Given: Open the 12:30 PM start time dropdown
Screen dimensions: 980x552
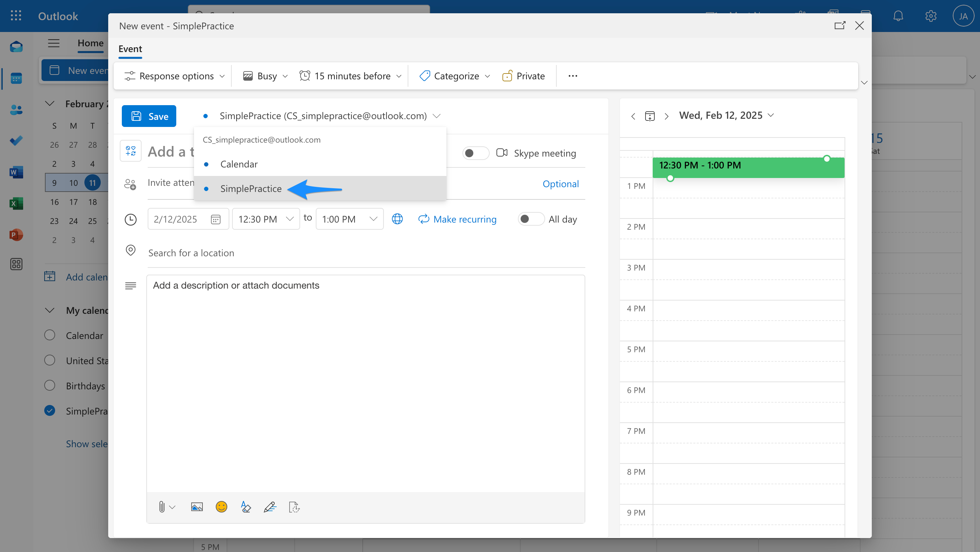Looking at the screenshot, I should [x=266, y=219].
